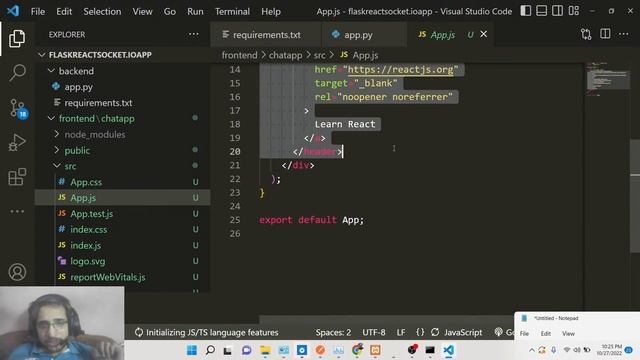Open the Edit menu
Viewport: 640px width, 360px height.
click(64, 11)
